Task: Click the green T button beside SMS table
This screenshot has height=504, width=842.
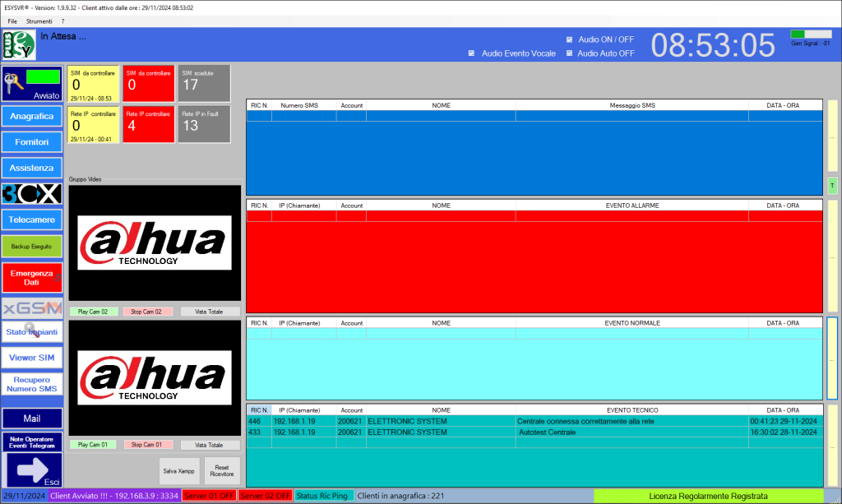Action: pos(833,186)
